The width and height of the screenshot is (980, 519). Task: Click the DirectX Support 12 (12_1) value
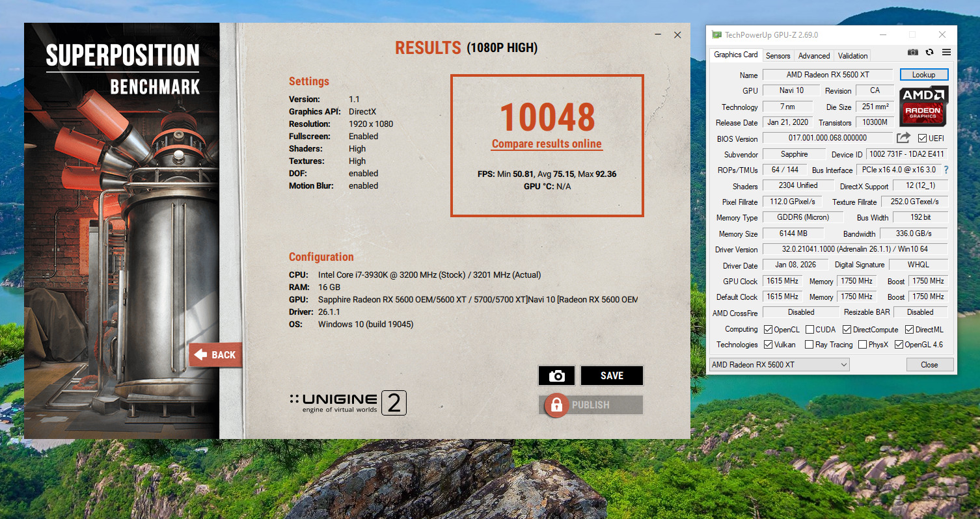[x=920, y=185]
